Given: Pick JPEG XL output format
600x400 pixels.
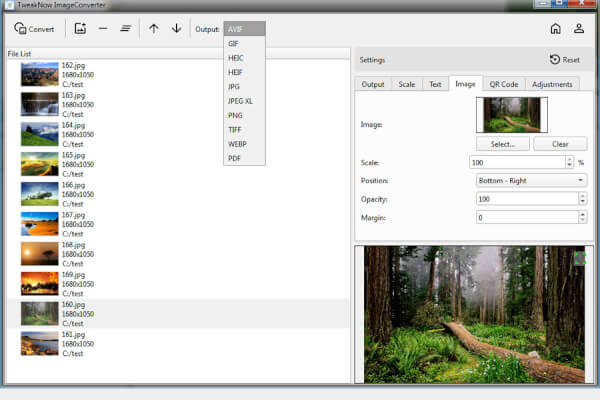Looking at the screenshot, I should [x=240, y=101].
